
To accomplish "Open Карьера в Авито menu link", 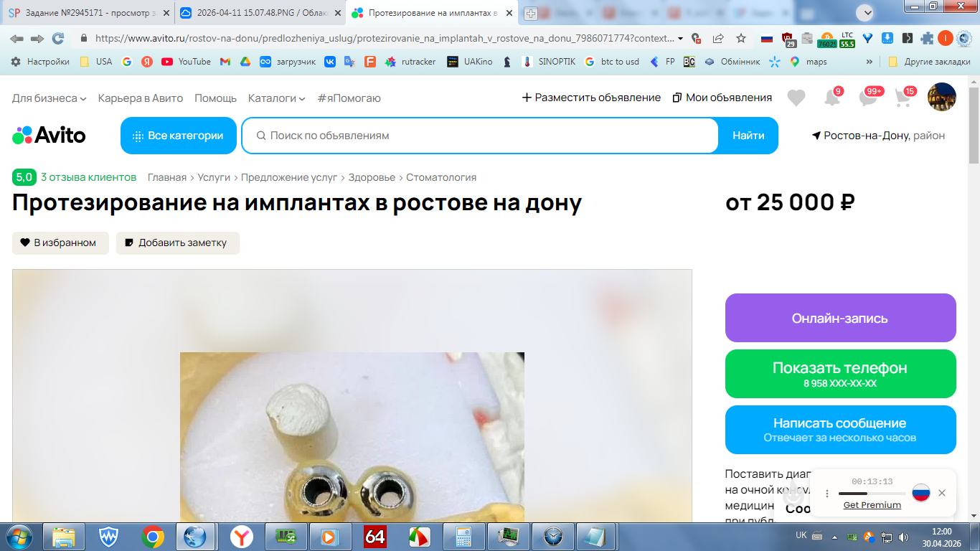I will [x=141, y=98].
